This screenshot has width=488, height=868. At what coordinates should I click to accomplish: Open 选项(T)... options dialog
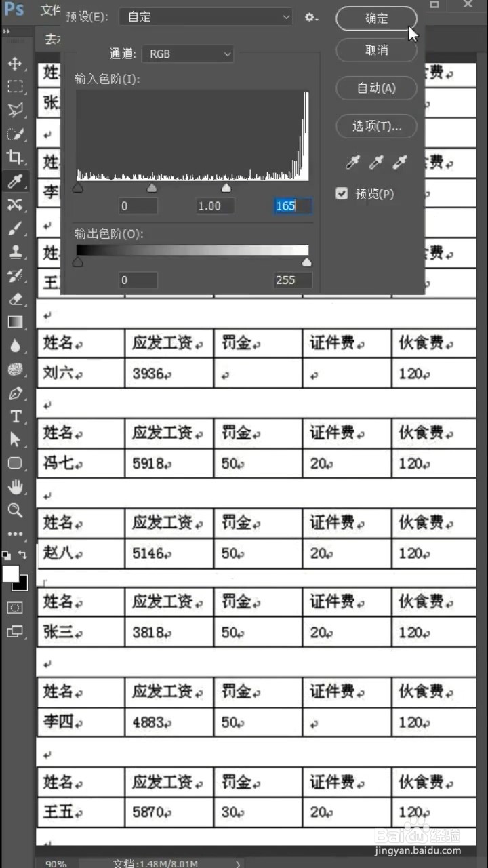[376, 126]
